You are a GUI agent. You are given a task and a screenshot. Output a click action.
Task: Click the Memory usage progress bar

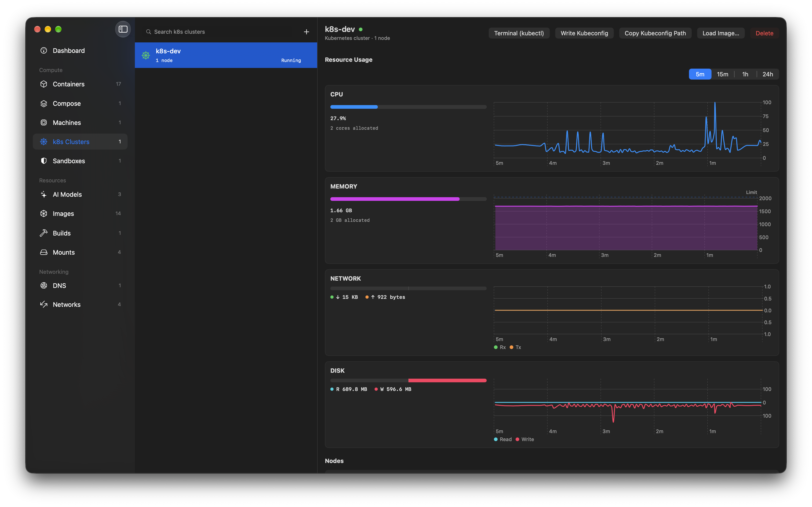point(408,199)
